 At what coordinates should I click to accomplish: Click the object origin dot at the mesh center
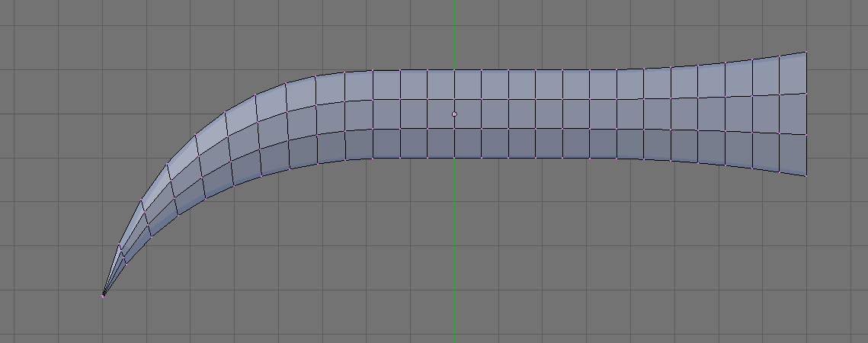coord(454,114)
